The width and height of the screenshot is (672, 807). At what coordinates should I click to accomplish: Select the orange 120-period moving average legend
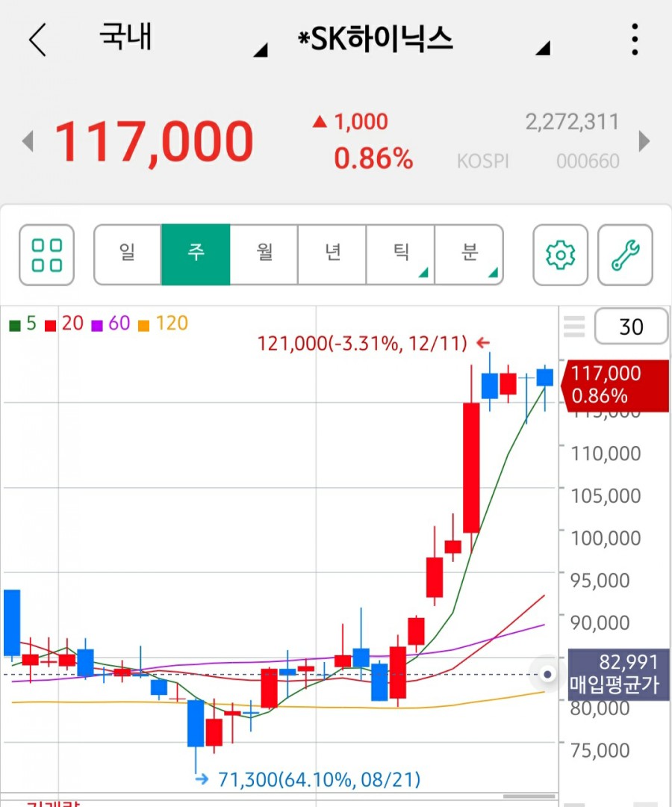(163, 324)
